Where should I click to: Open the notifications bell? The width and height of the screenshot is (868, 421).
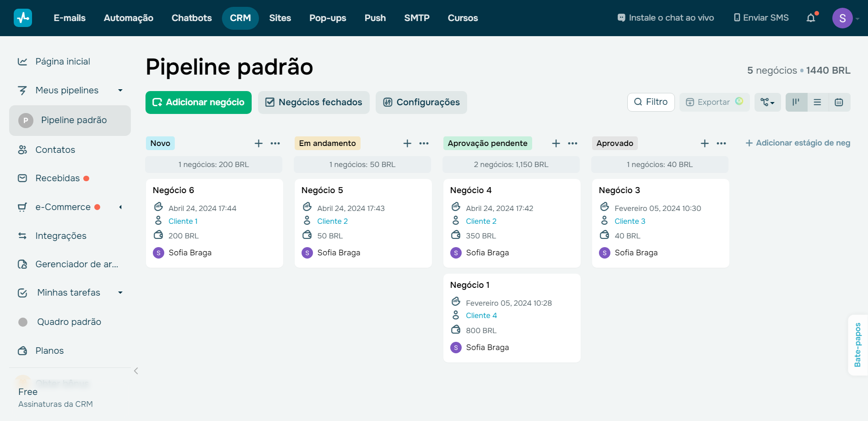point(811,17)
